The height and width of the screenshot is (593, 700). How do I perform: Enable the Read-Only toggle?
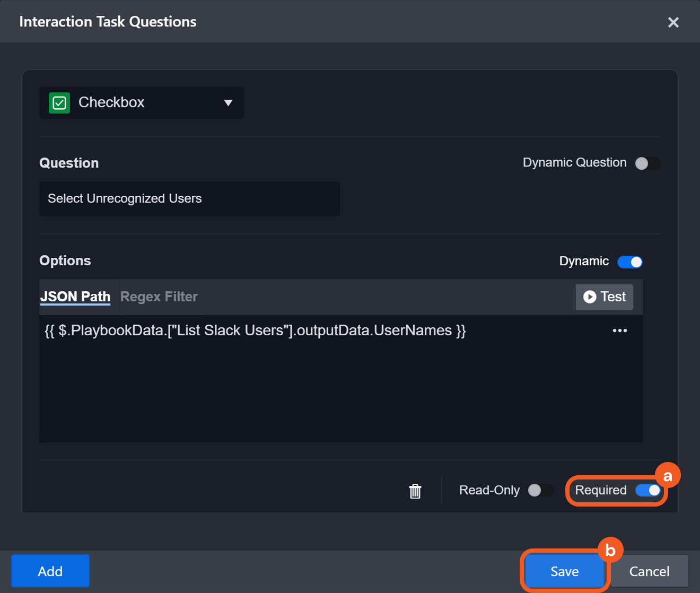coord(540,491)
